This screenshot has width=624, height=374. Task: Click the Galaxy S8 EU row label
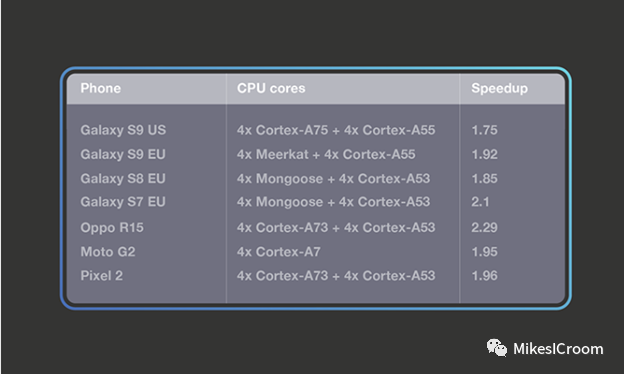[123, 179]
